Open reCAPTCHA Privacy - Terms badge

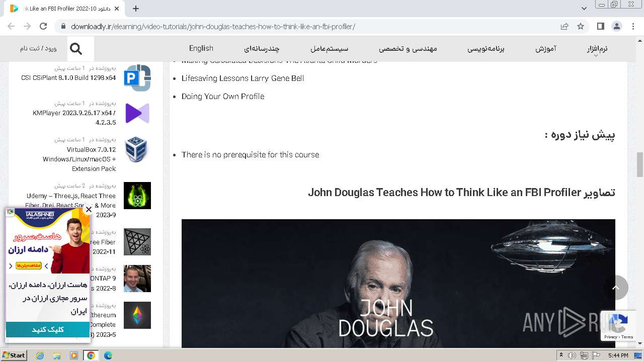618,327
